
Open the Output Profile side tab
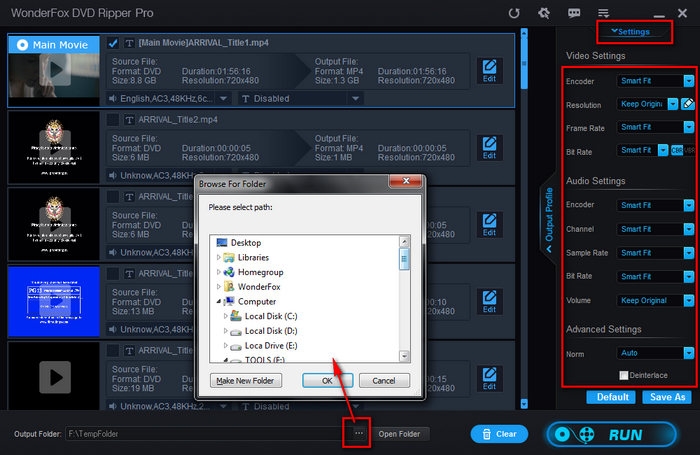click(x=549, y=219)
